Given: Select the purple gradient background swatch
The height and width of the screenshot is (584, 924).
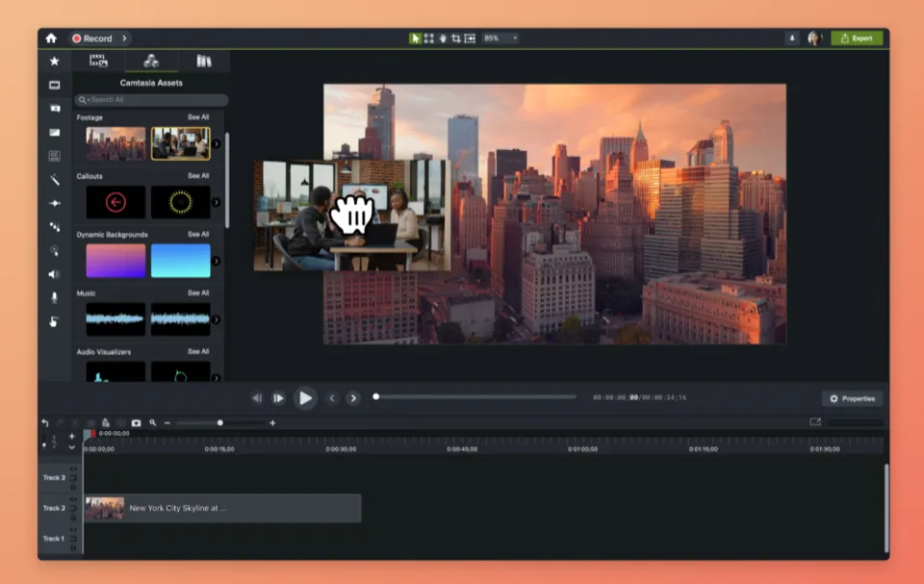Looking at the screenshot, I should click(x=115, y=261).
